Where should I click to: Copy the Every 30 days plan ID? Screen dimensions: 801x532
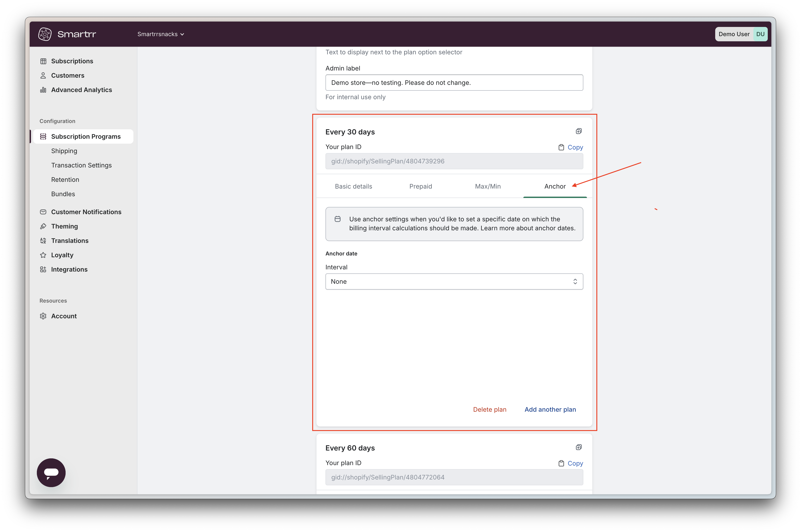click(571, 147)
